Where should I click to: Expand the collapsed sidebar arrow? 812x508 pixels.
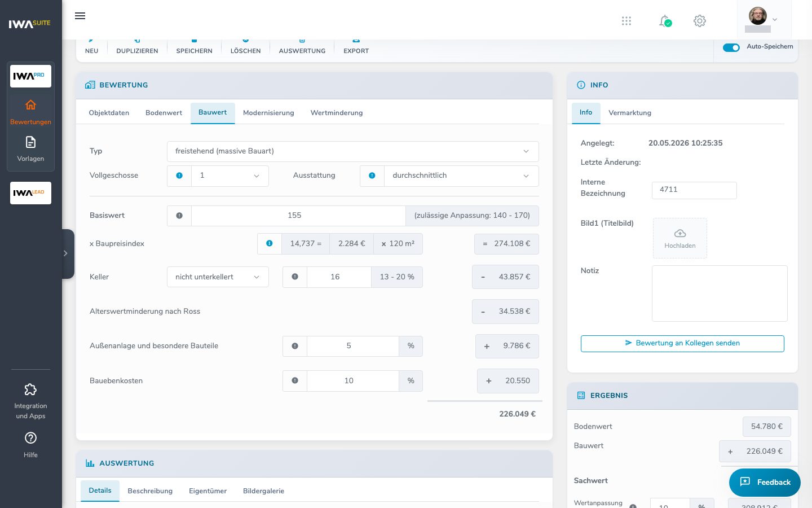(67, 253)
